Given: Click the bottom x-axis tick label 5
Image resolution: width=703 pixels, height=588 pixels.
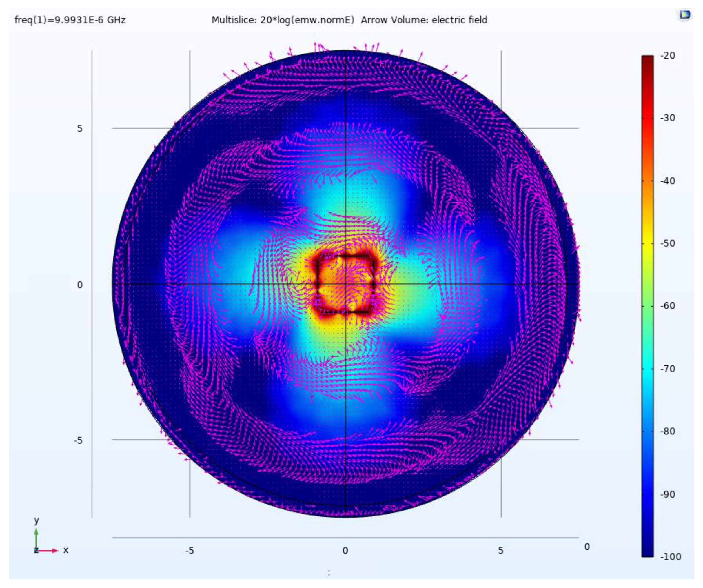Looking at the screenshot, I should click(500, 551).
